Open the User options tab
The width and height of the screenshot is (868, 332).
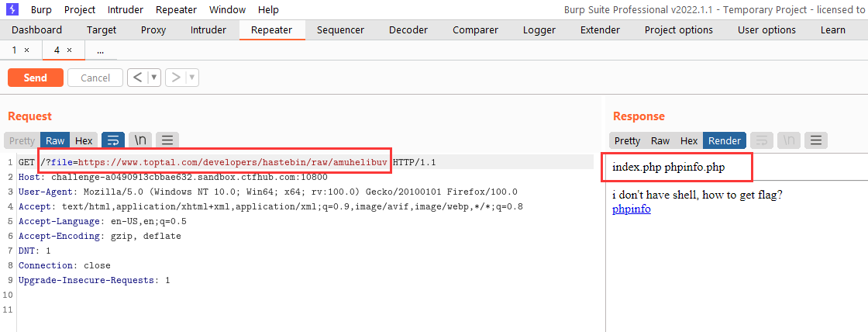pyautogui.click(x=766, y=30)
